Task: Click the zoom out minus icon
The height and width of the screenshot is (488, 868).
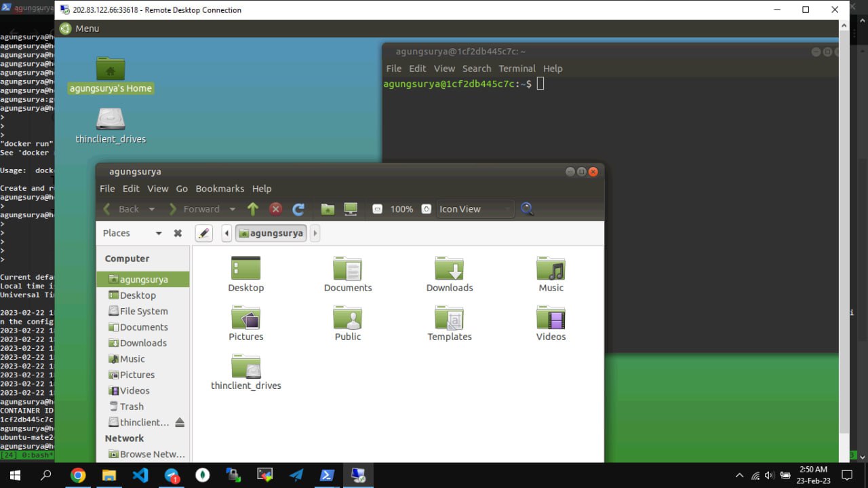Action: coord(378,209)
